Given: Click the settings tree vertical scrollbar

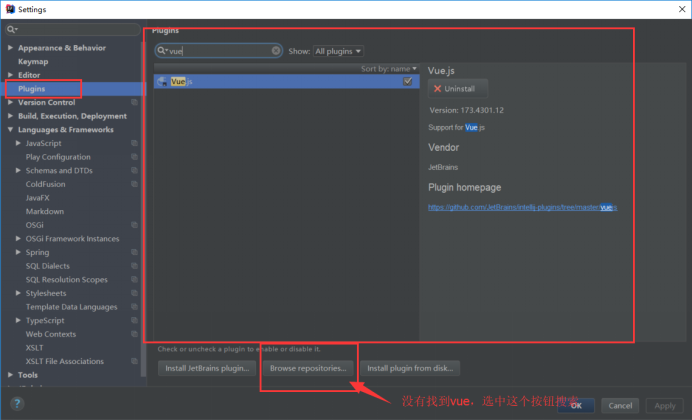Looking at the screenshot, I should [x=143, y=209].
